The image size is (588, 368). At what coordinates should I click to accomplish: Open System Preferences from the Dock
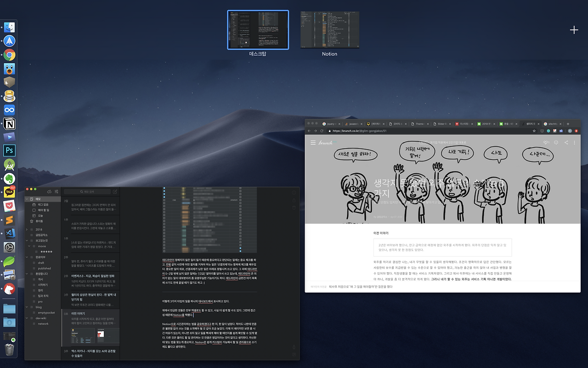(9, 247)
